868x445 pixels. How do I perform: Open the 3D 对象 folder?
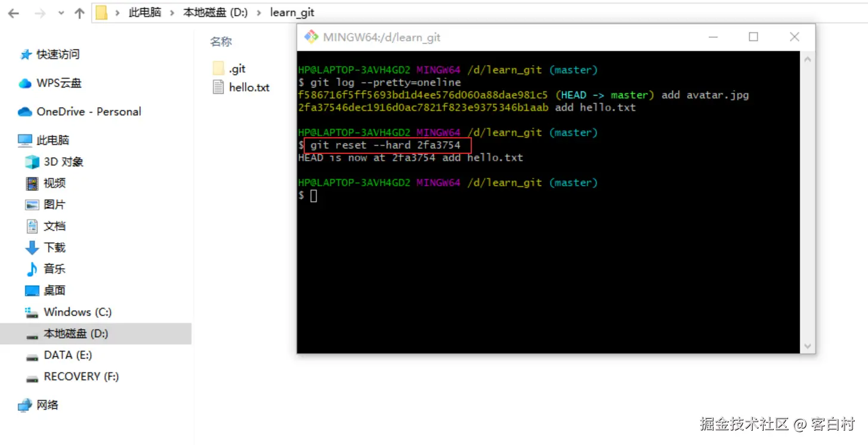(54, 162)
